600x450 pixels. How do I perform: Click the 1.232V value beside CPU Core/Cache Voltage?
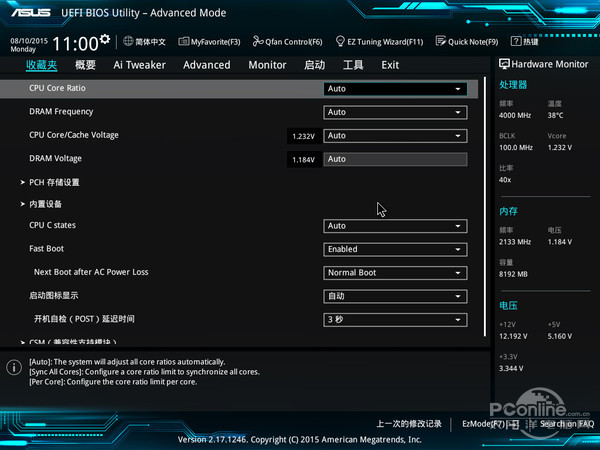pos(303,136)
